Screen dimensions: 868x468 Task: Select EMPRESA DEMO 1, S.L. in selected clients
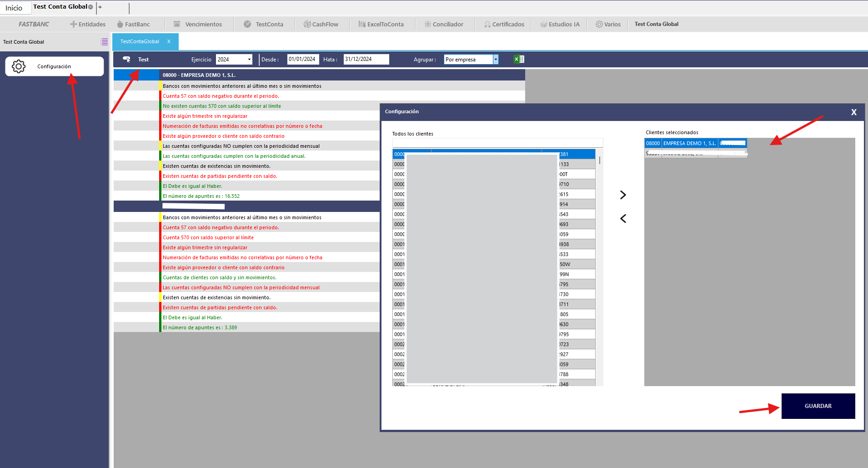coord(695,143)
